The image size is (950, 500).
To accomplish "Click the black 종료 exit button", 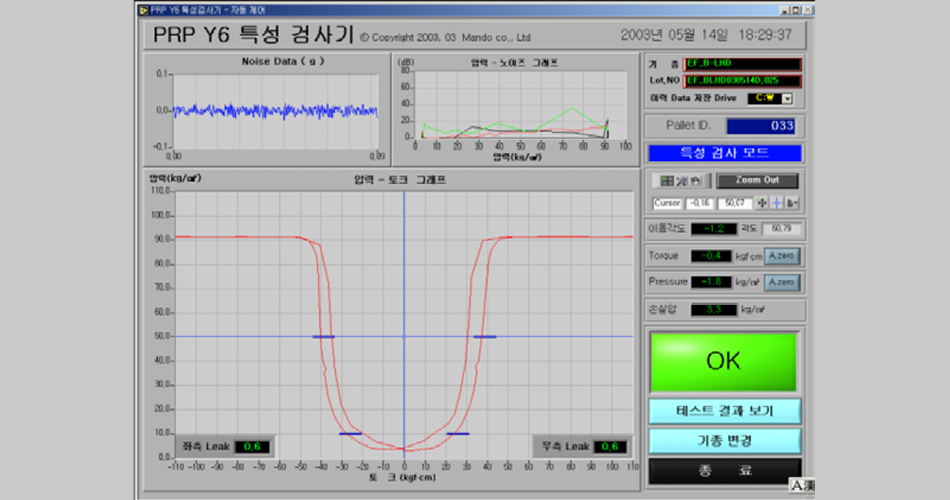I will click(725, 470).
